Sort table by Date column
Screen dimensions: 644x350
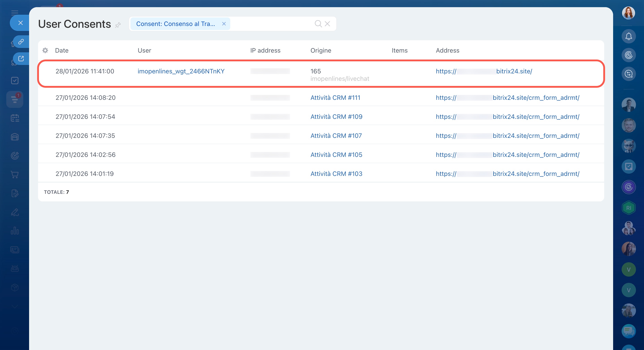(62, 51)
